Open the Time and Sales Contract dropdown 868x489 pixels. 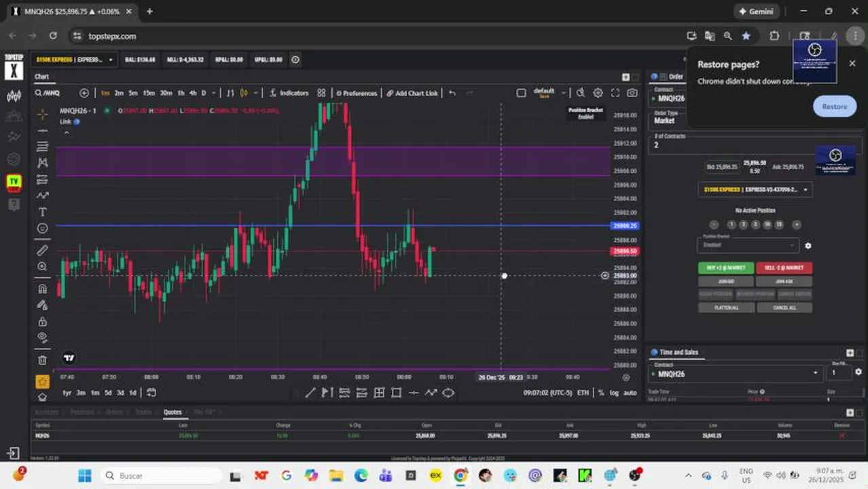tap(734, 373)
